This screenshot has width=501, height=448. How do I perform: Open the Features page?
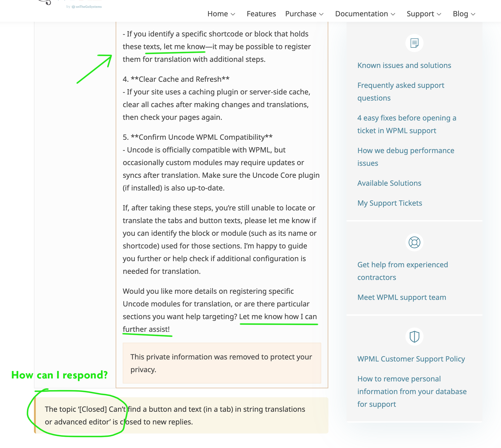(x=261, y=14)
